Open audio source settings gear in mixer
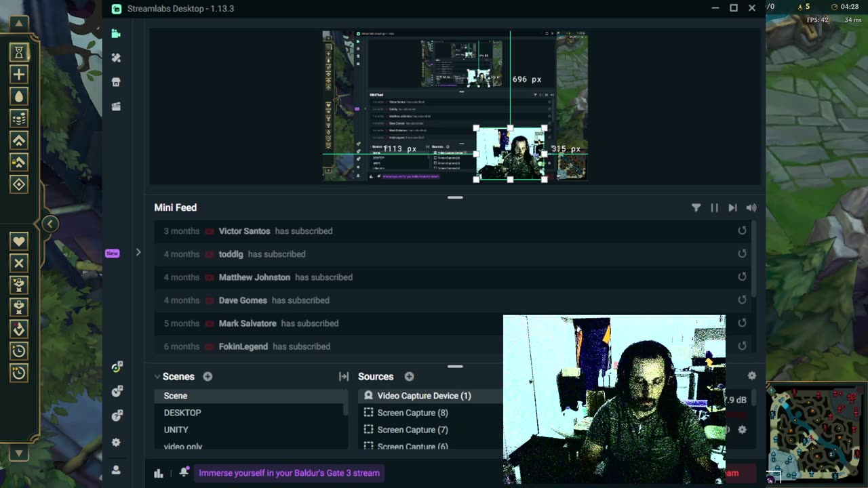 pos(742,430)
